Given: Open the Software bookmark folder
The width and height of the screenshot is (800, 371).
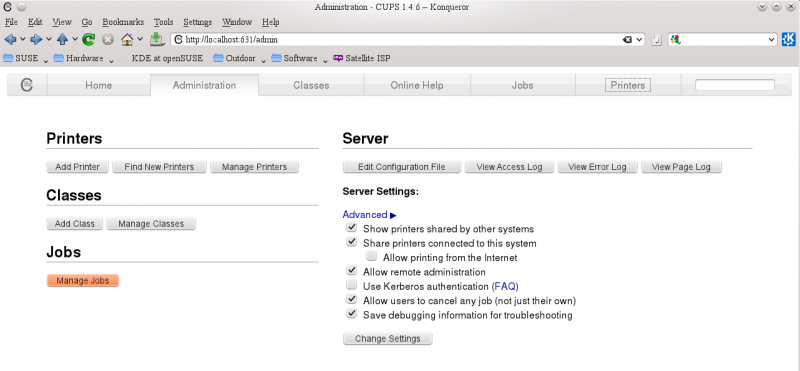Looking at the screenshot, I should 294,58.
